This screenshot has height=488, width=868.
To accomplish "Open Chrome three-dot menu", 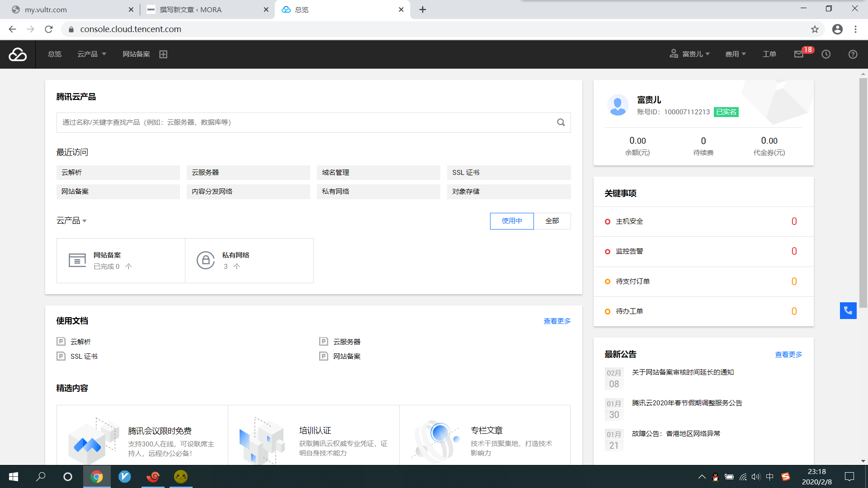I will click(855, 29).
